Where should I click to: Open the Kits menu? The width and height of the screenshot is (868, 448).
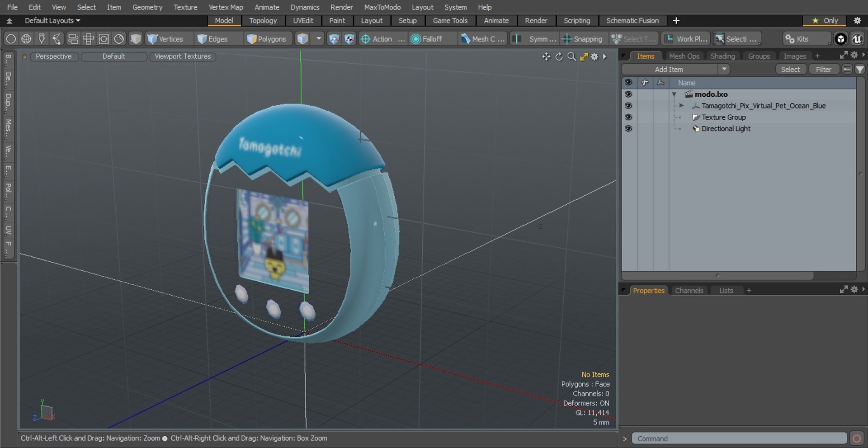click(807, 39)
